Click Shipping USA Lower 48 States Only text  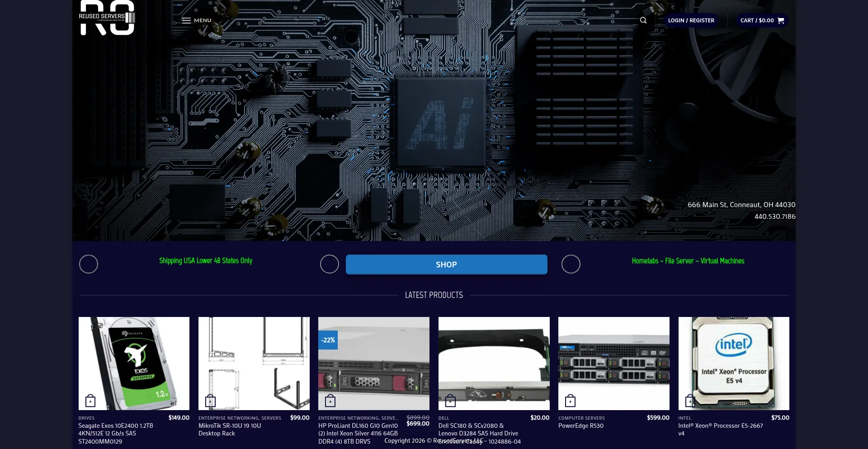tap(206, 261)
